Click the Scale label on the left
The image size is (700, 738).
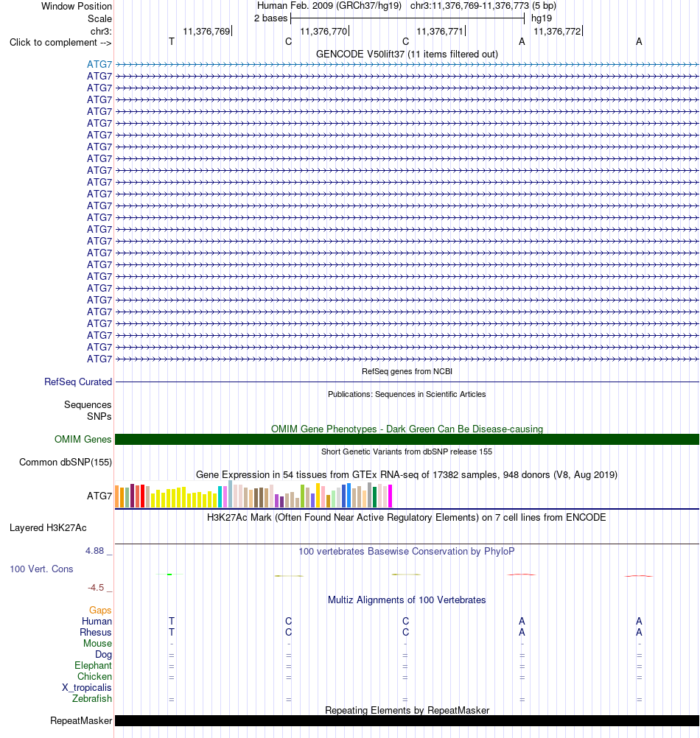pos(99,19)
